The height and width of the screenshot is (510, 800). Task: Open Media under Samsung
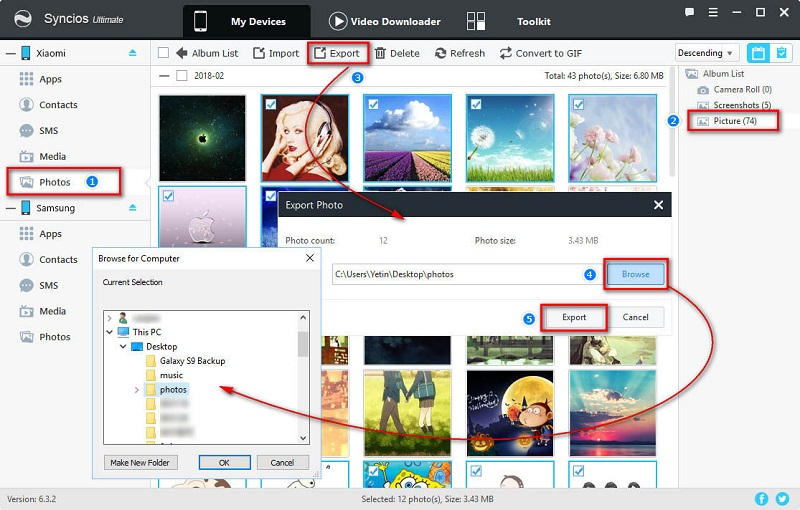43,311
